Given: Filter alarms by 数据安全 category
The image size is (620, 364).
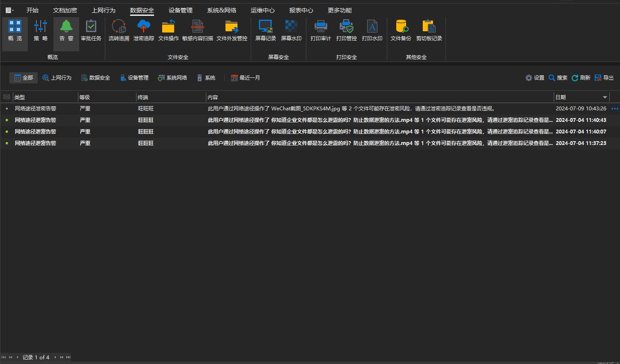Looking at the screenshot, I should pyautogui.click(x=95, y=78).
